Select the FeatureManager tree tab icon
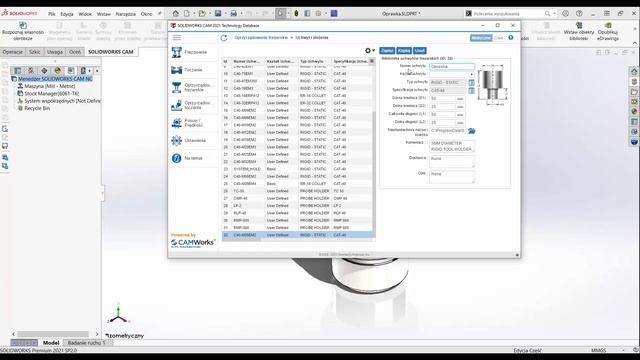This screenshot has width=640, height=360. click(x=18, y=71)
